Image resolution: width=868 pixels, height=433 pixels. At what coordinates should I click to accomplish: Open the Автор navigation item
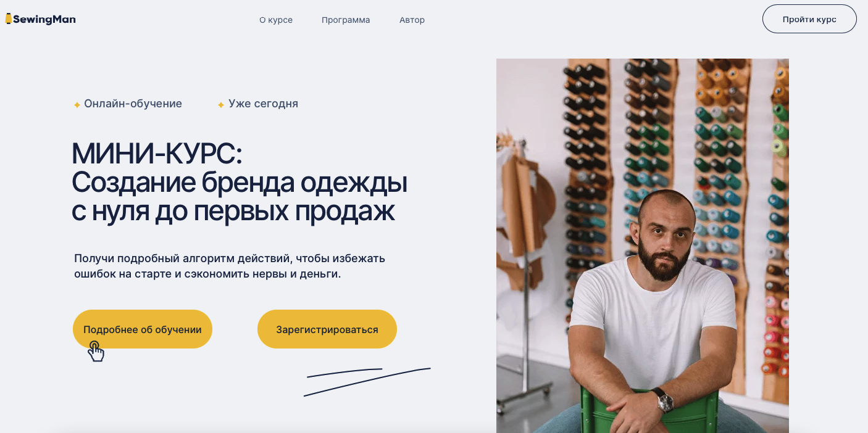[x=412, y=20]
